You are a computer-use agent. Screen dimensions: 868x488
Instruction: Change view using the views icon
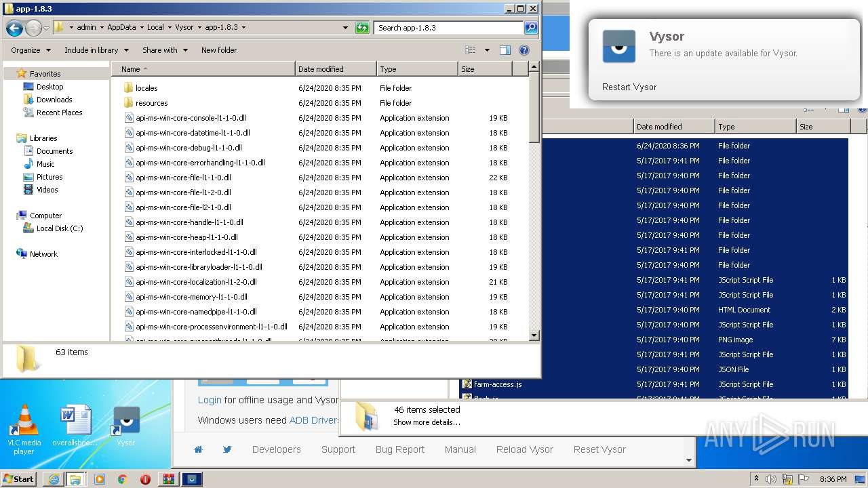pyautogui.click(x=471, y=50)
